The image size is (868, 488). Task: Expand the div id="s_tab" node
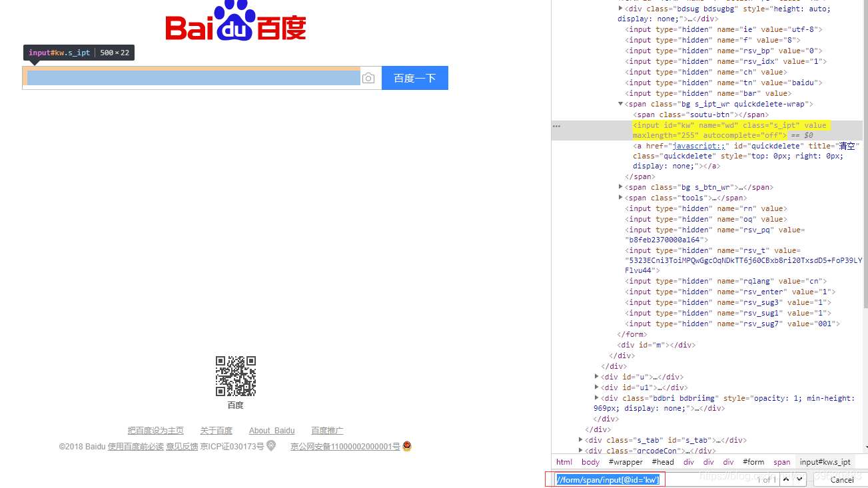[x=581, y=440]
